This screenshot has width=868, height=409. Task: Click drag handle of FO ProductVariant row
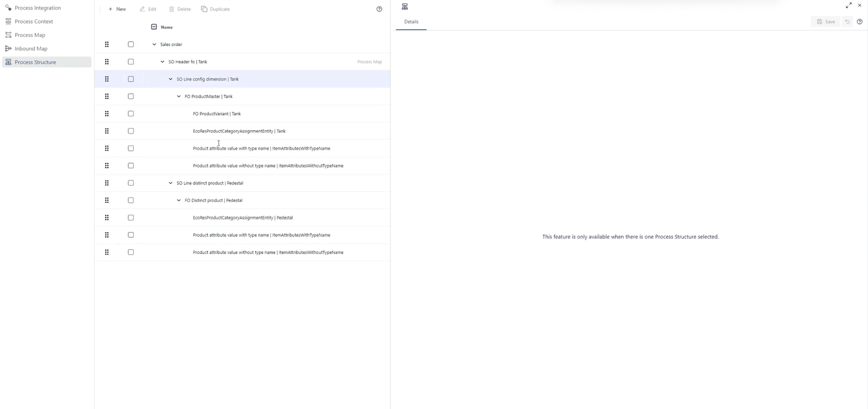(107, 114)
